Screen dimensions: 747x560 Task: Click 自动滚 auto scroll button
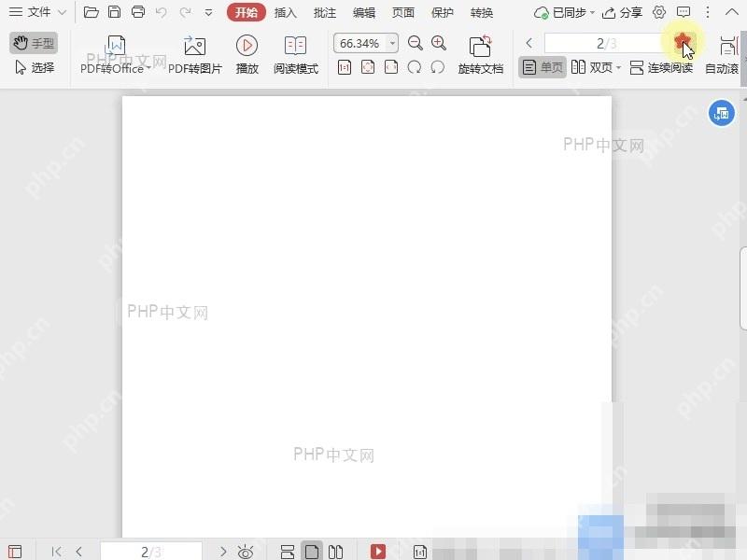[x=723, y=55]
